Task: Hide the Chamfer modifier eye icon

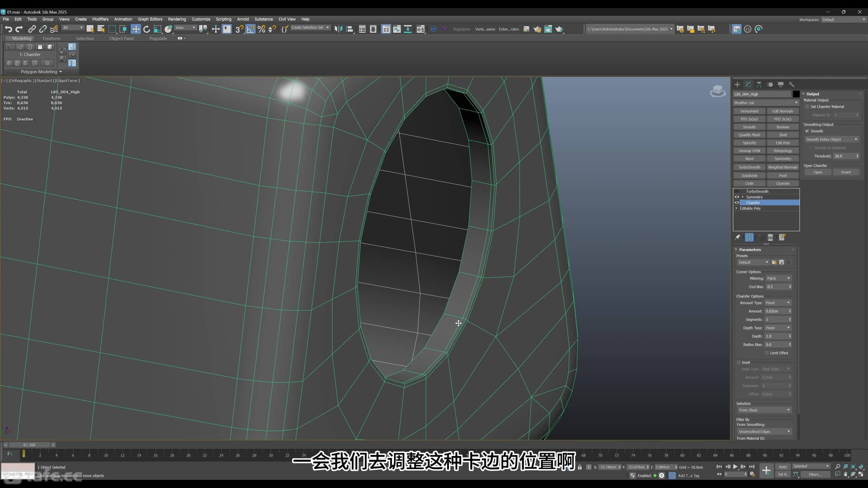Action: click(x=736, y=203)
